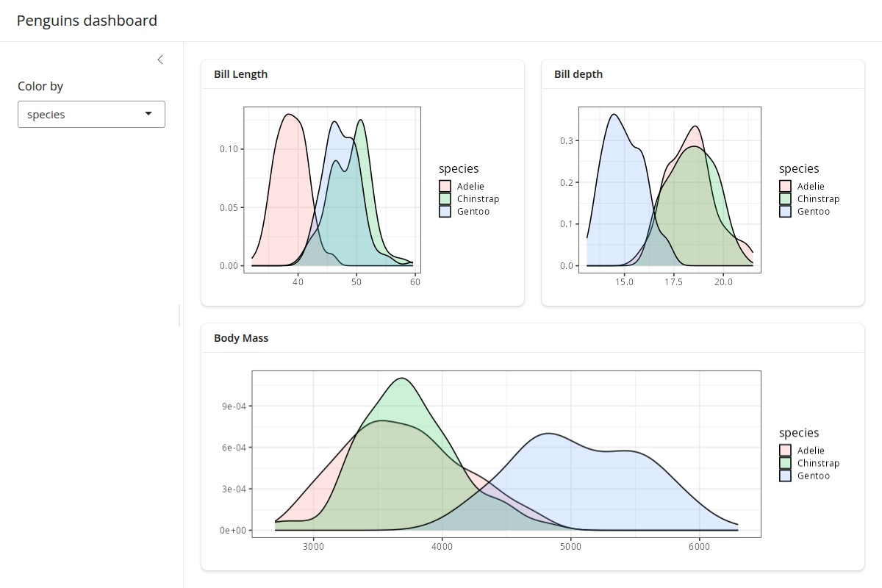Image resolution: width=882 pixels, height=588 pixels.
Task: Click the Adelie swatch in the Bill depth legend
Action: [785, 186]
